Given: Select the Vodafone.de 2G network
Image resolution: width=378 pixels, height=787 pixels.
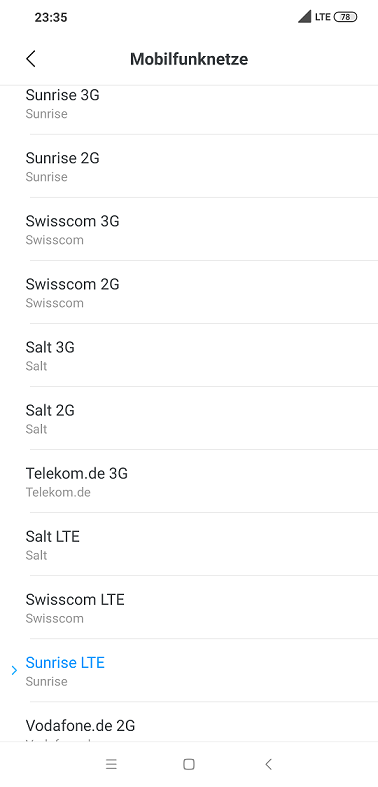Looking at the screenshot, I should pos(189,723).
